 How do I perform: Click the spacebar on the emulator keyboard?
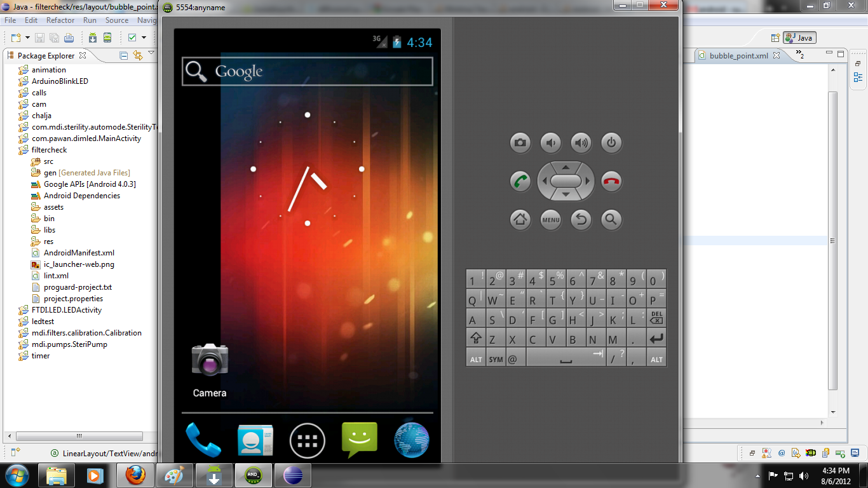coord(566,357)
